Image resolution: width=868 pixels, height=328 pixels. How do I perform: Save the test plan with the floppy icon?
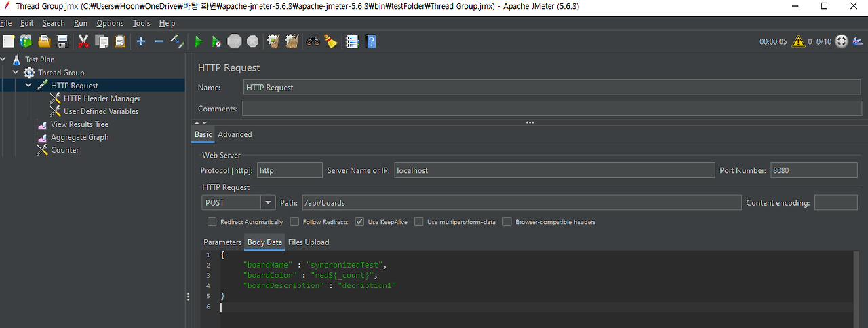[62, 41]
